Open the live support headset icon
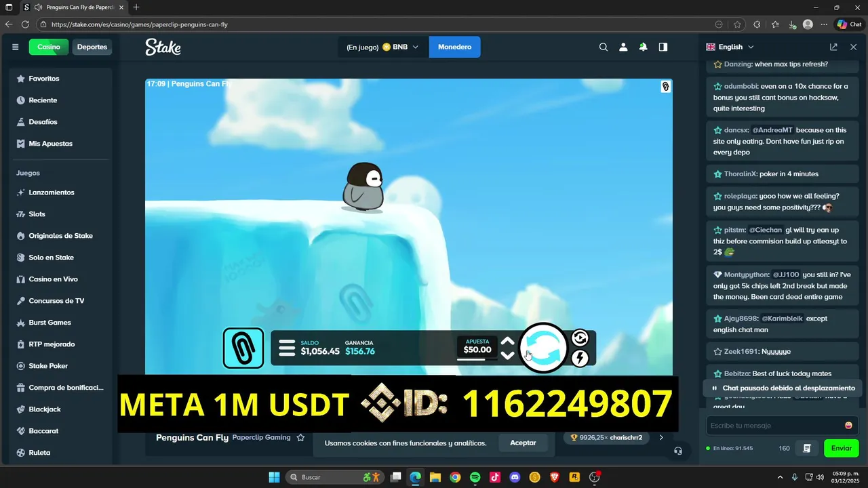This screenshot has width=868, height=488. coord(678,451)
